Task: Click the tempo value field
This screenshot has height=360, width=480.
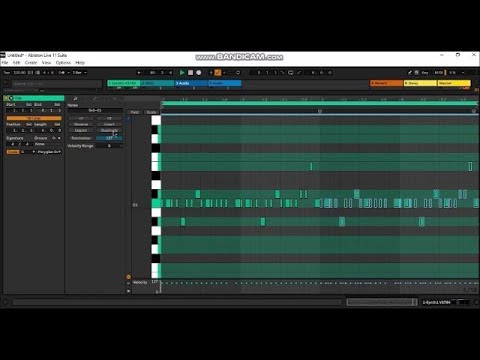Action: (19, 72)
